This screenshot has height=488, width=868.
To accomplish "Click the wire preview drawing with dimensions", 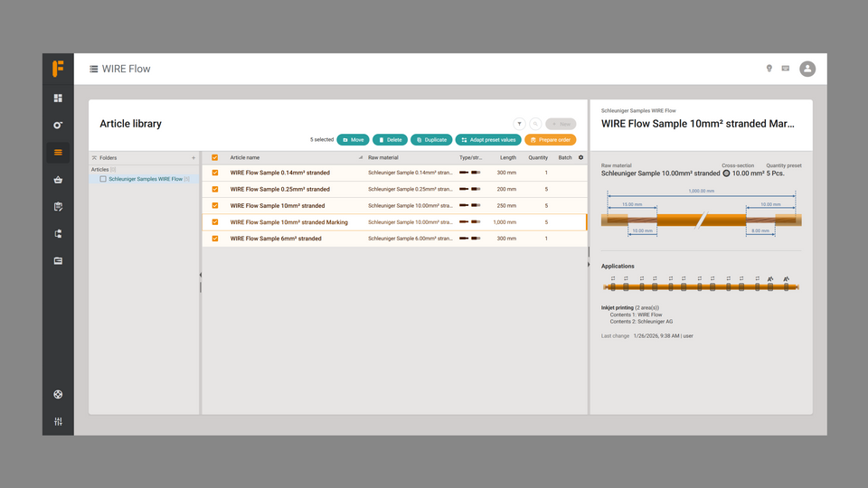I will (702, 213).
